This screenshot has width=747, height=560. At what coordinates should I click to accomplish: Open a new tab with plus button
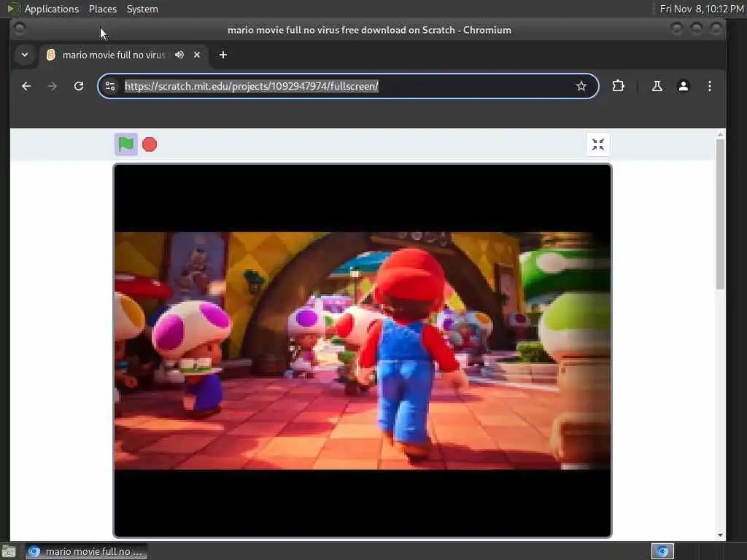[x=223, y=55]
